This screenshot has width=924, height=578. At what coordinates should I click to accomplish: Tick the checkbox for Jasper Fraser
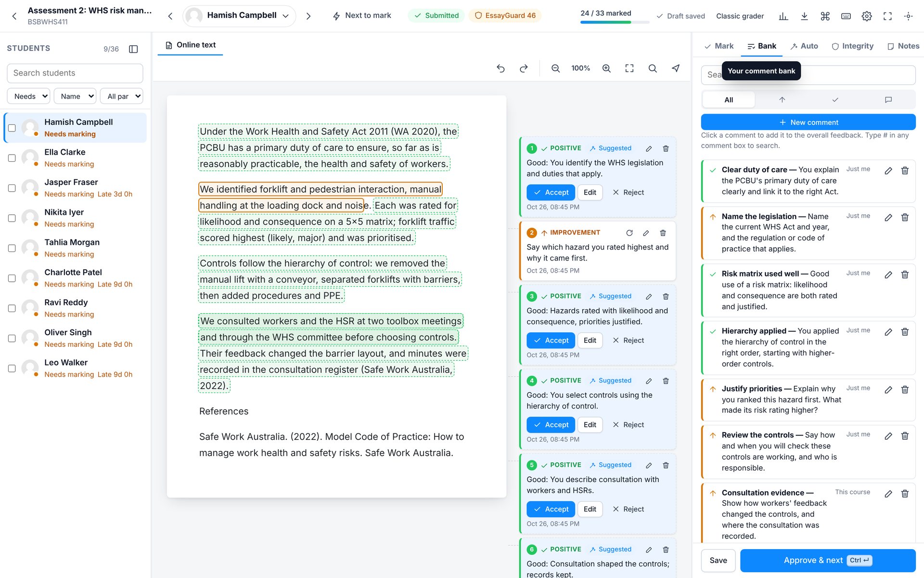(x=12, y=188)
